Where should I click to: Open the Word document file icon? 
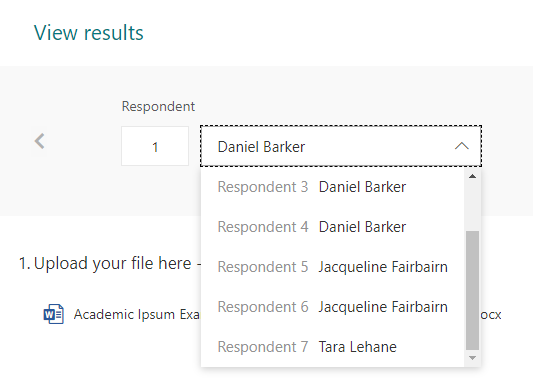click(x=54, y=314)
